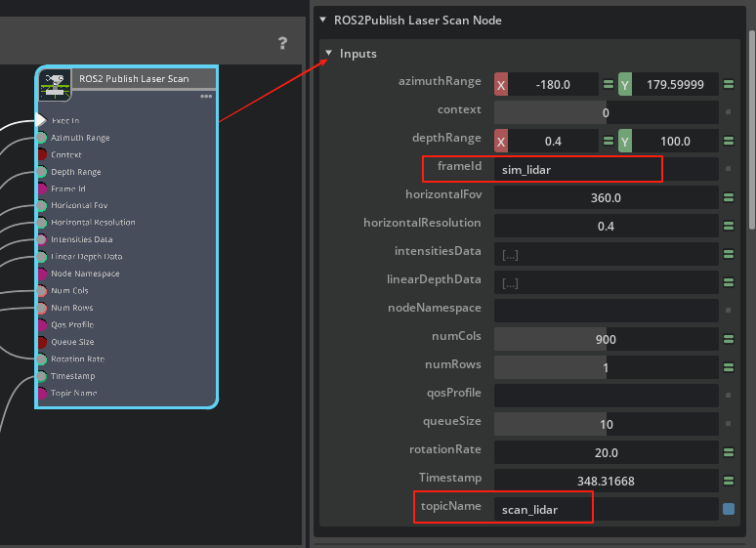Click the topicName field containing scan_lidar
756x548 pixels.
pos(606,509)
